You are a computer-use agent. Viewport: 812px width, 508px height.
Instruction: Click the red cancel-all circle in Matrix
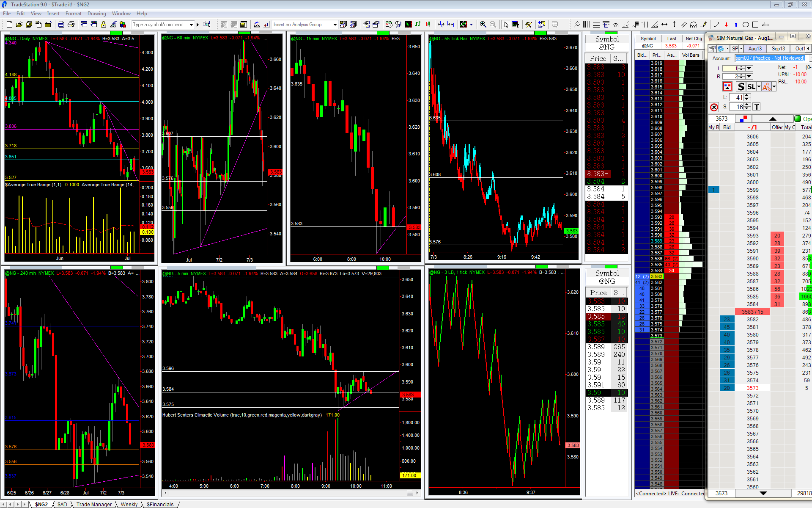(714, 107)
